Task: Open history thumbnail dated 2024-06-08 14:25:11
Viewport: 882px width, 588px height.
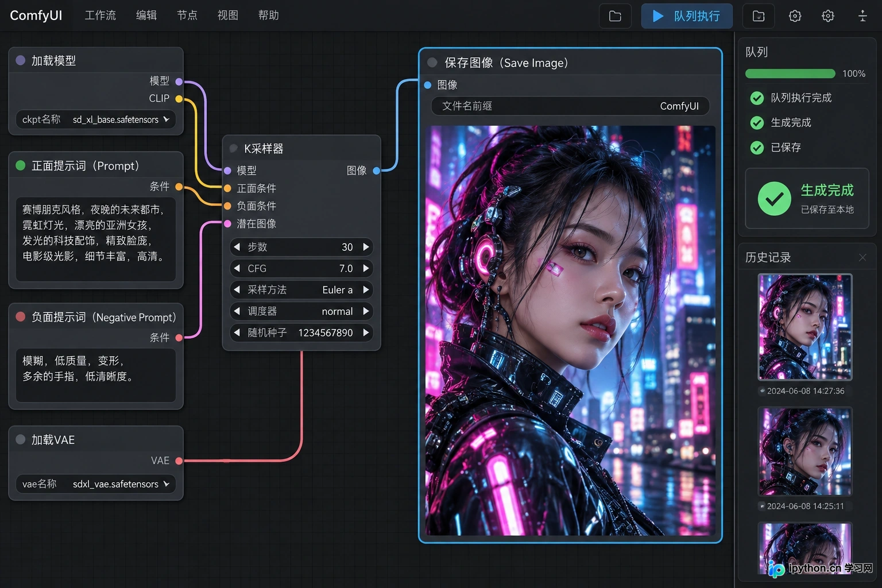Action: (805, 451)
